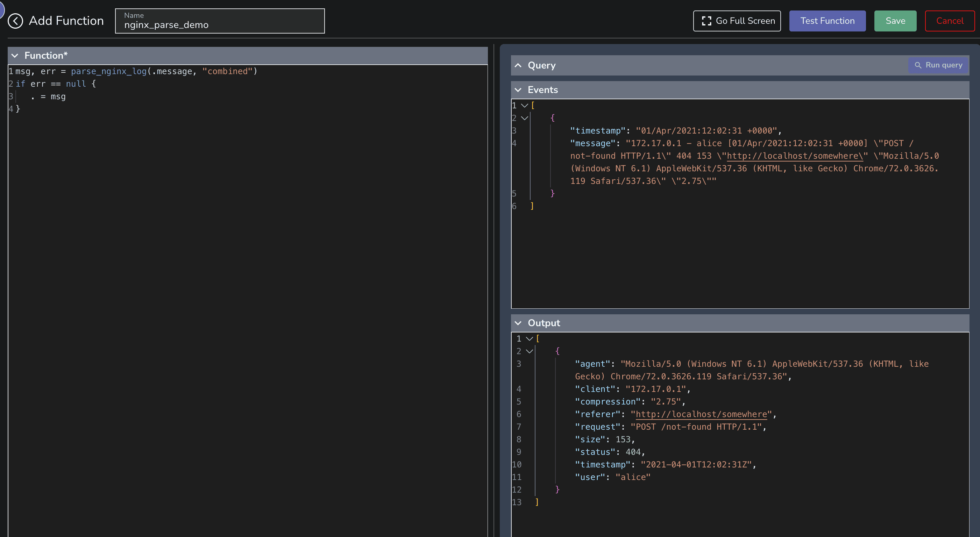980x537 pixels.
Task: Click the magnifier icon in Run query
Action: coord(918,65)
